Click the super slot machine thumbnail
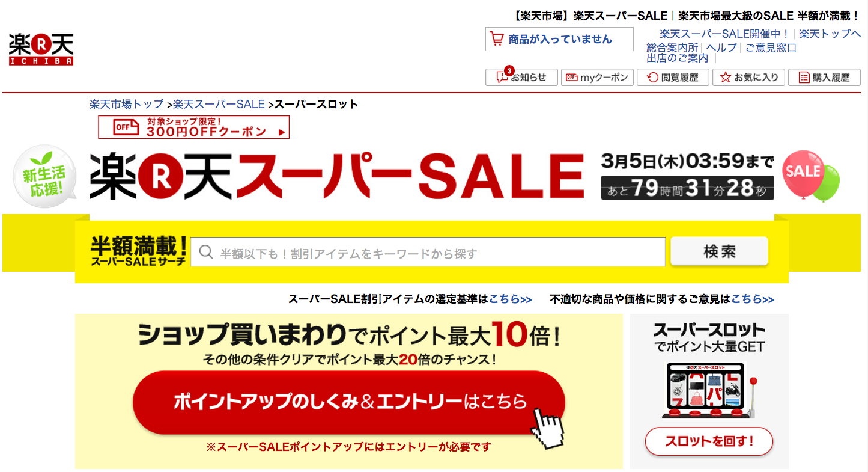The image size is (868, 472). [x=709, y=390]
